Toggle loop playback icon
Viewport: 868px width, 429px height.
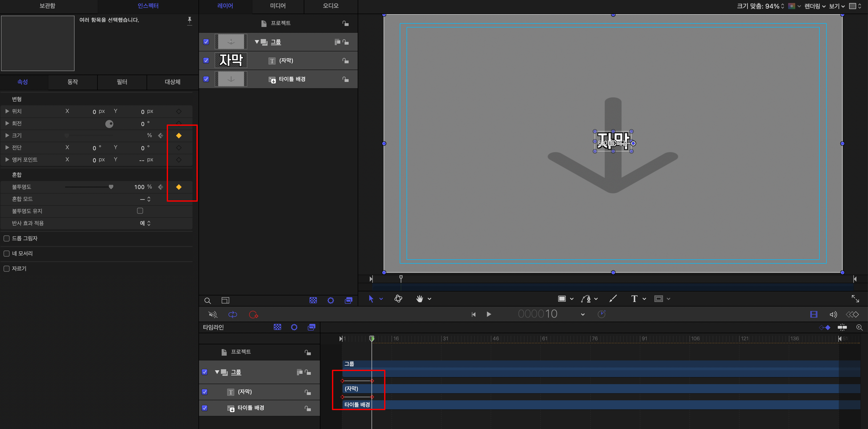(x=232, y=315)
